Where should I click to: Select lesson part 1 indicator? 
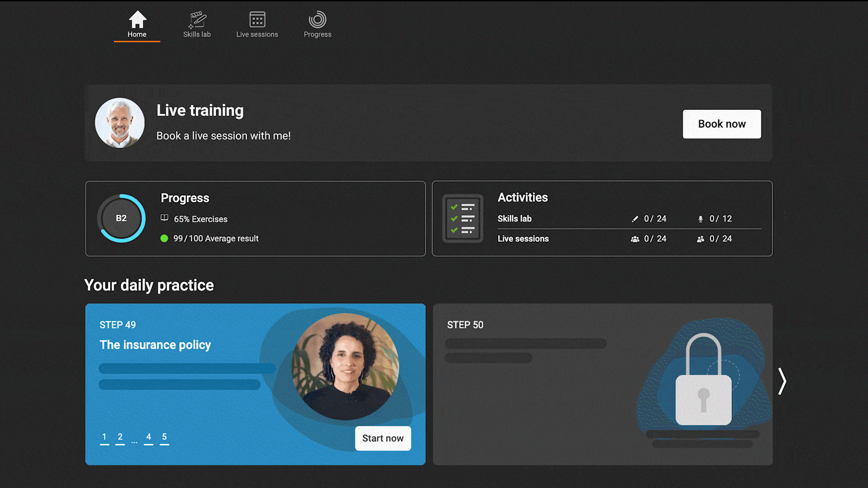coord(104,437)
